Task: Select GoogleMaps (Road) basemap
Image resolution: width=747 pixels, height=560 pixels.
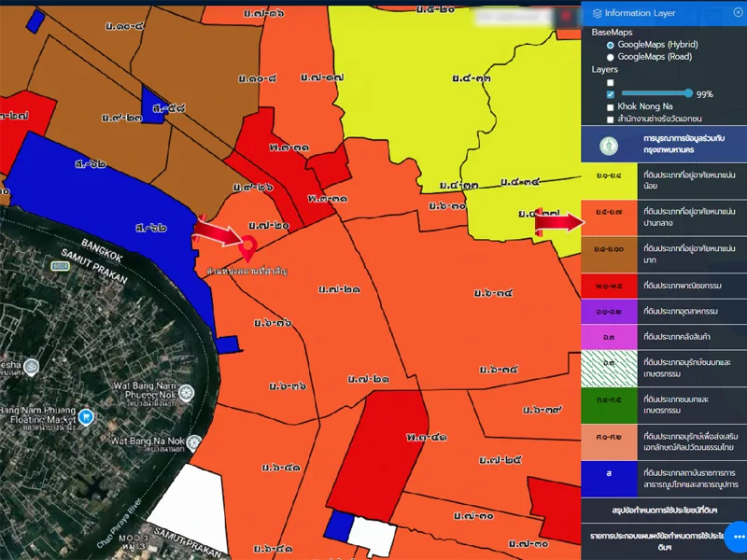Action: [x=611, y=57]
